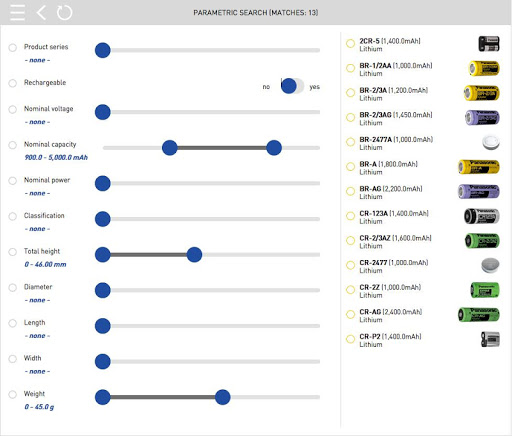This screenshot has width=512, height=436.
Task: Select the Weight radio button
Action: point(13,394)
